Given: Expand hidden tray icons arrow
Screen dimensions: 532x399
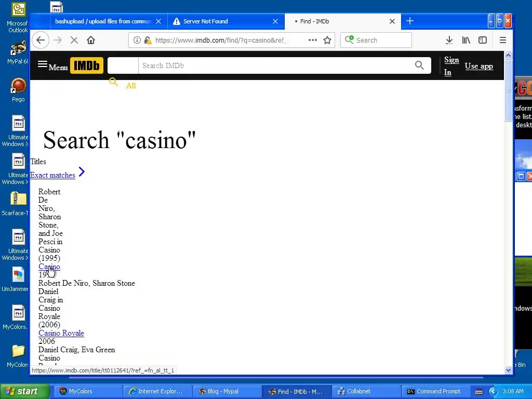Looking at the screenshot, I should [x=493, y=391].
